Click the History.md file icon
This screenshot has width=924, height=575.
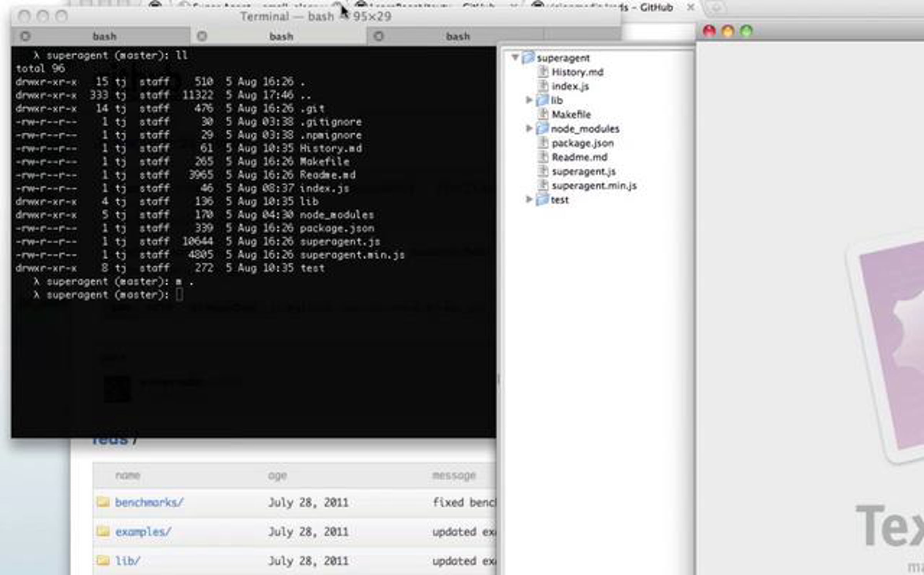tap(543, 72)
